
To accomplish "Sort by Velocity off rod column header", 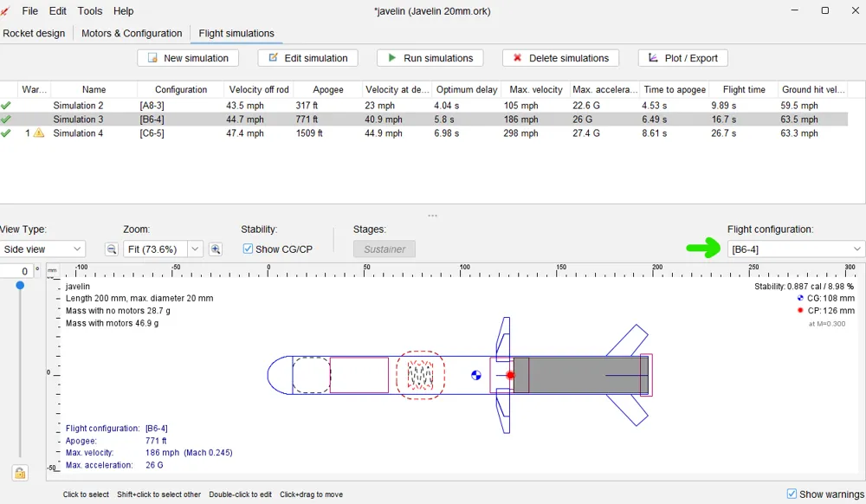I will pos(259,89).
